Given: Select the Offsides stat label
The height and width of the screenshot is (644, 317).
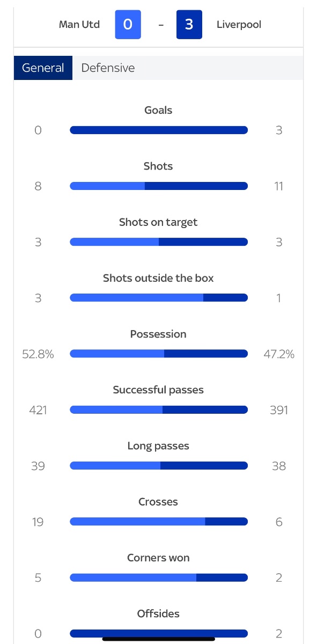Looking at the screenshot, I should (x=158, y=613).
